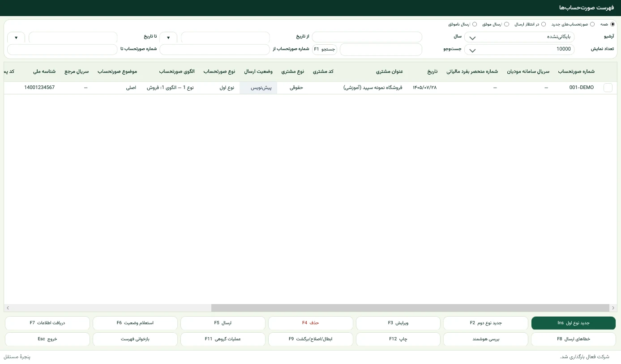Click دریافت اطلاعات F7 button
The width and height of the screenshot is (621, 364).
pyautogui.click(x=47, y=323)
